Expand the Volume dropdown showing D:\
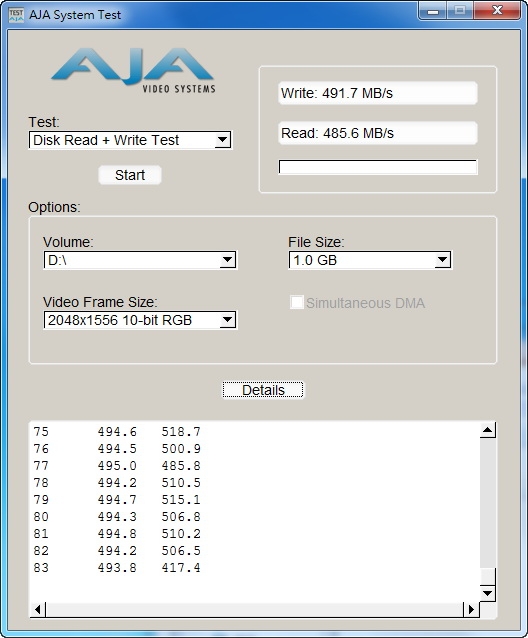 (x=140, y=260)
